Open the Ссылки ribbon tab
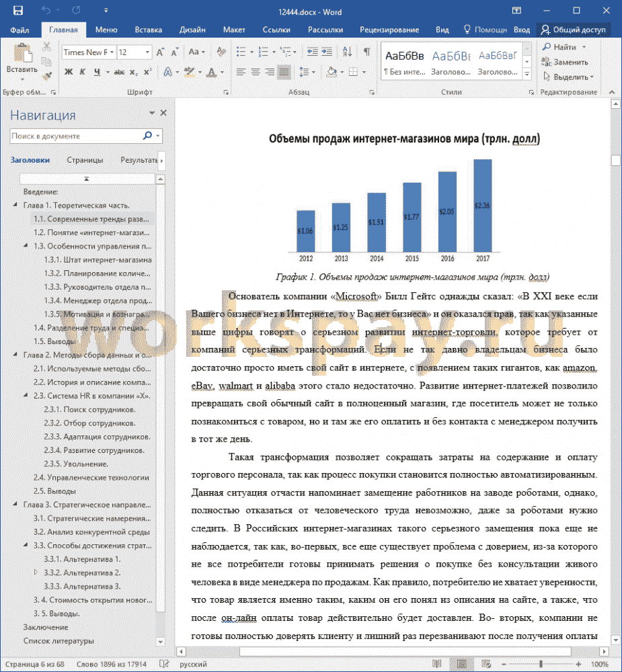The width and height of the screenshot is (622, 672). 276,30
